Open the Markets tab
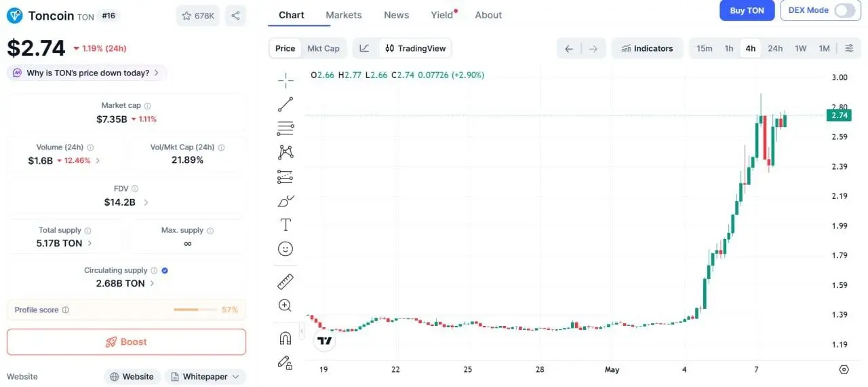The height and width of the screenshot is (387, 868). click(x=344, y=15)
